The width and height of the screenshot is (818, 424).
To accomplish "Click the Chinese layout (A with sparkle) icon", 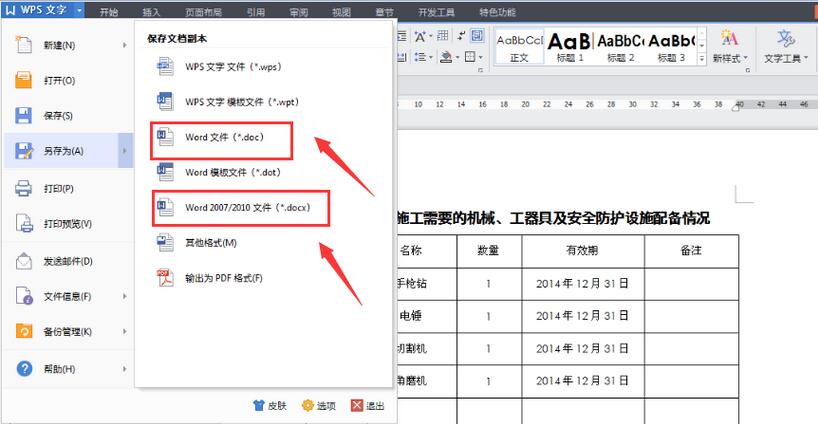I will [x=420, y=36].
